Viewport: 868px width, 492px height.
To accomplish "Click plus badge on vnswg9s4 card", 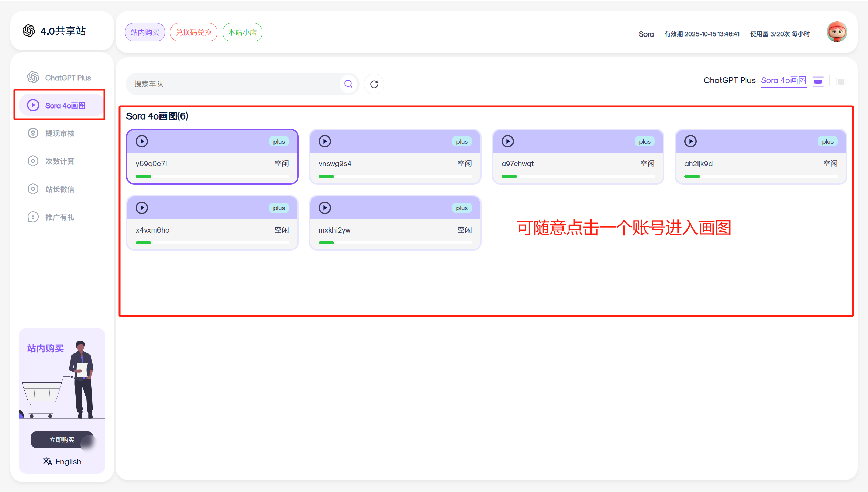I will [x=462, y=142].
